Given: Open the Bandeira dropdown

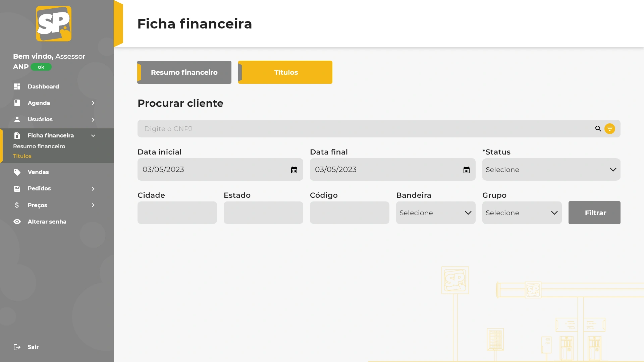Looking at the screenshot, I should [435, 213].
